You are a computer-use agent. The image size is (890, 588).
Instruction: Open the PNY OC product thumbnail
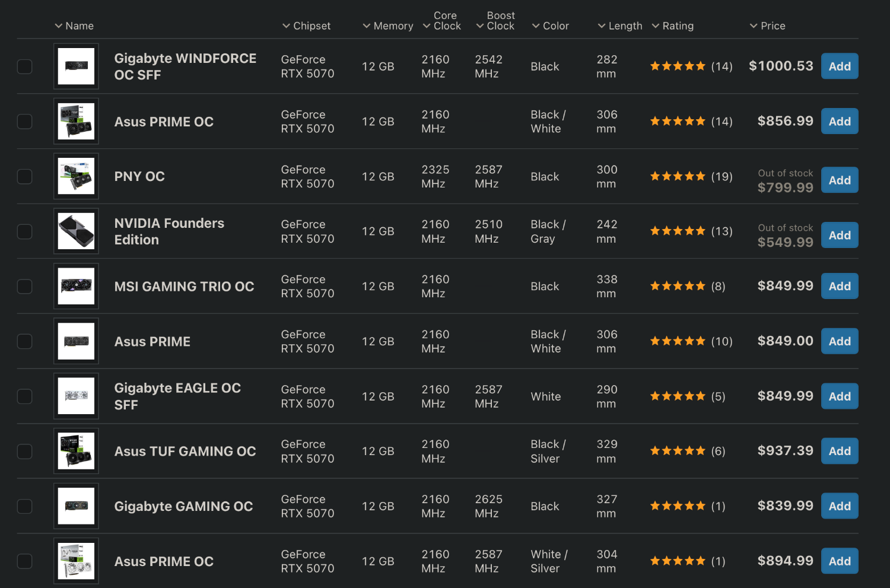pos(76,176)
